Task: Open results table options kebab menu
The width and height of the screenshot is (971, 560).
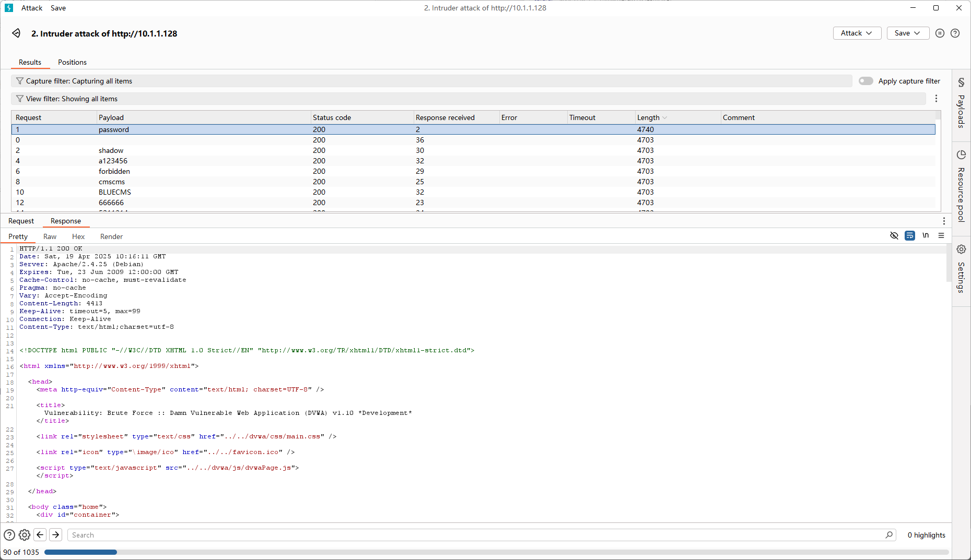Action: 936,99
